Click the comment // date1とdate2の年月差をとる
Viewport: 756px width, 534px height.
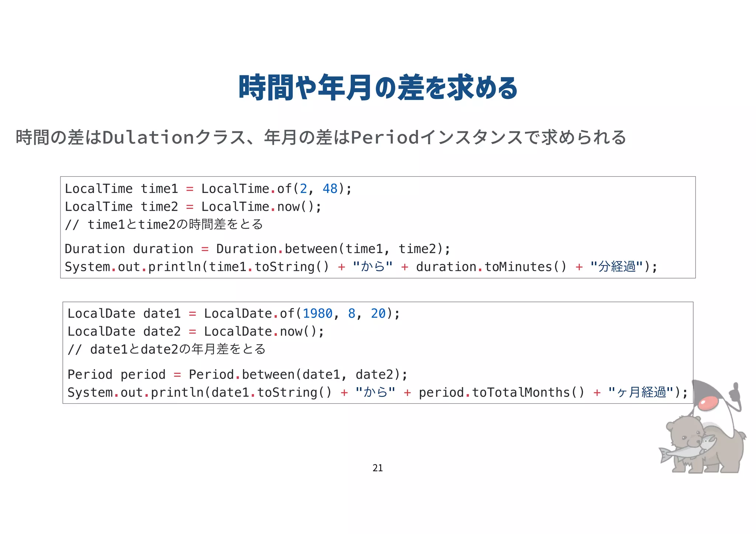(x=166, y=349)
